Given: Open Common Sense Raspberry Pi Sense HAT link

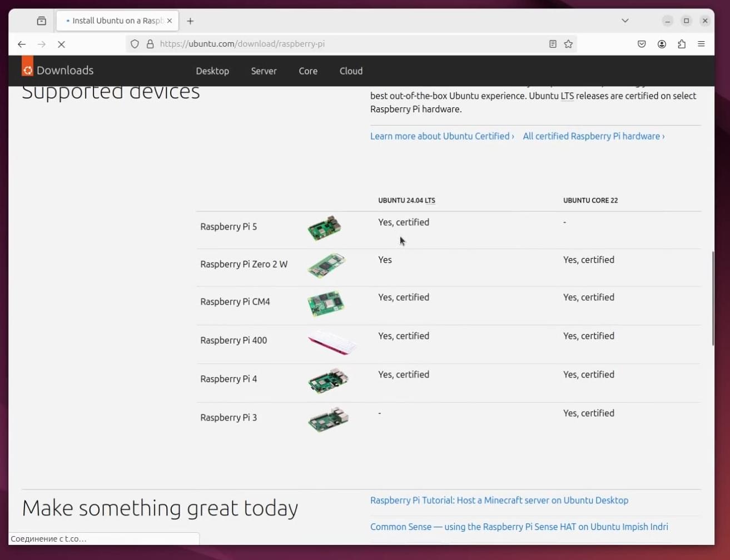Looking at the screenshot, I should (519, 527).
